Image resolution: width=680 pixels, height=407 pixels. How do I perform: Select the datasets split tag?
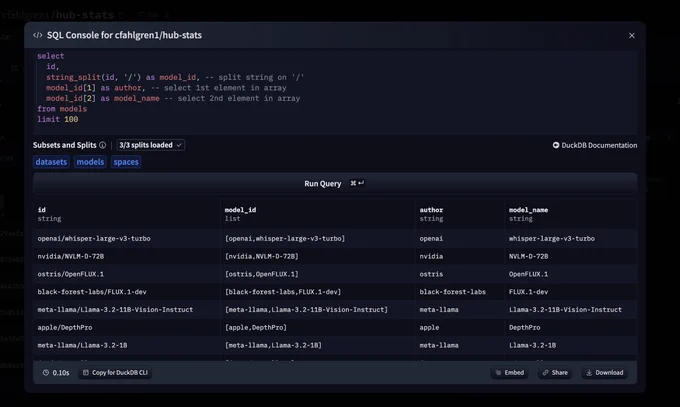51,162
